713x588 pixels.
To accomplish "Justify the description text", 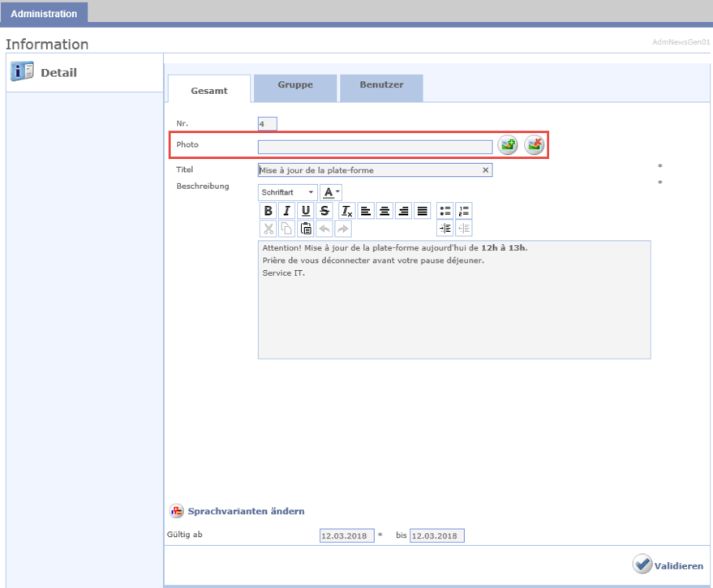I will 422,211.
